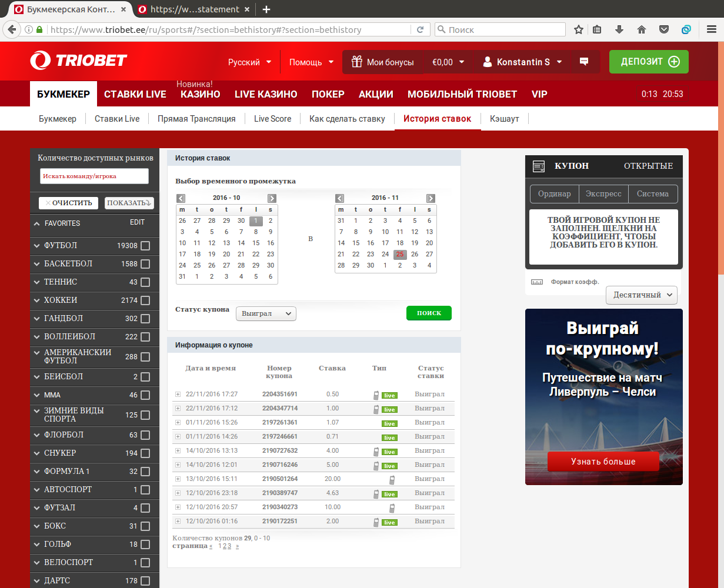Viewport: 724px width, 588px height.
Task: Click EDIT next to FAVORITES
Action: click(x=137, y=222)
